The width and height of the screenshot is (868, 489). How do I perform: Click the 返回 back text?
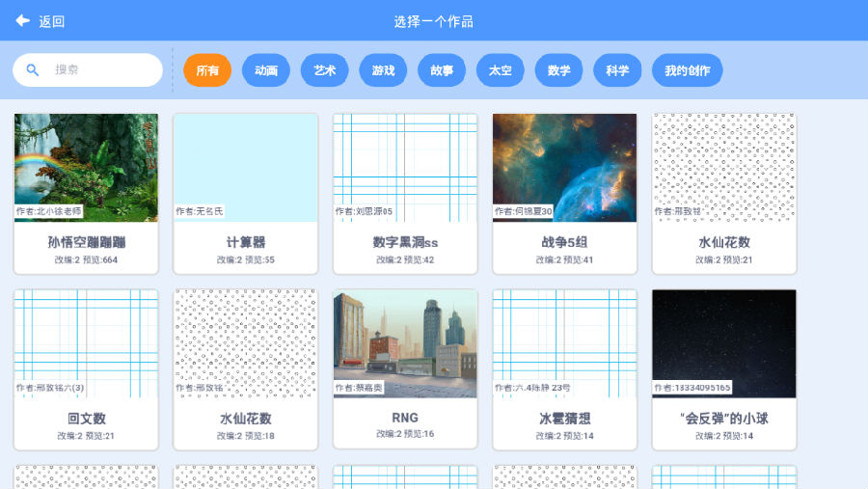[x=52, y=21]
